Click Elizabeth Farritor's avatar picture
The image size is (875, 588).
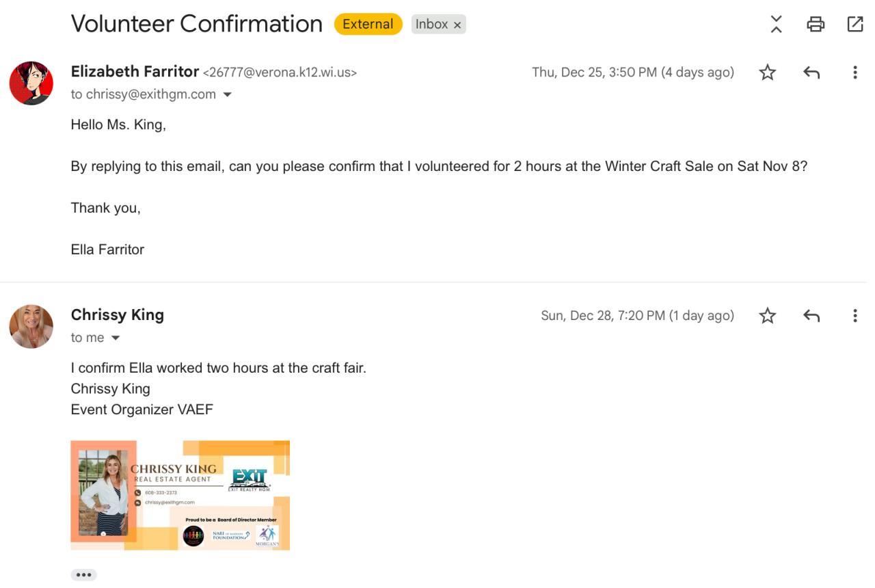point(31,83)
